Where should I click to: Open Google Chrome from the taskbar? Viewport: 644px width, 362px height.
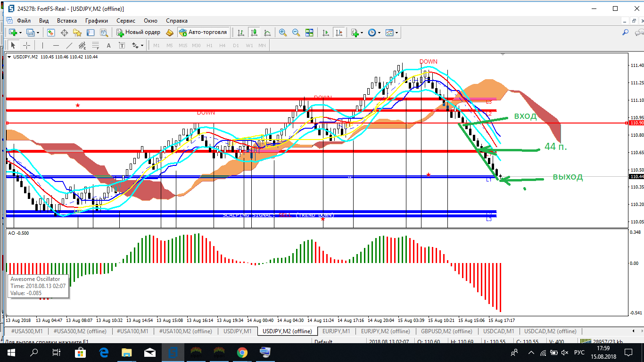coord(242,353)
